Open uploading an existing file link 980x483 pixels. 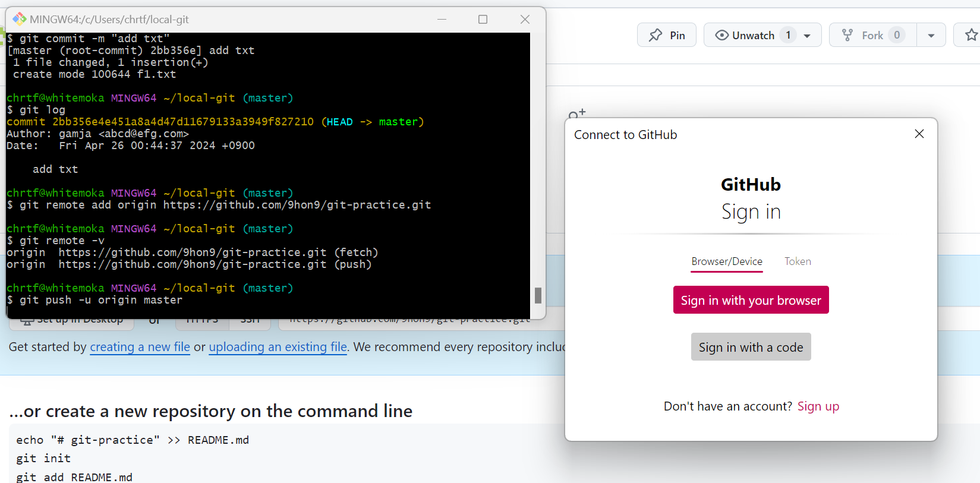pos(278,347)
